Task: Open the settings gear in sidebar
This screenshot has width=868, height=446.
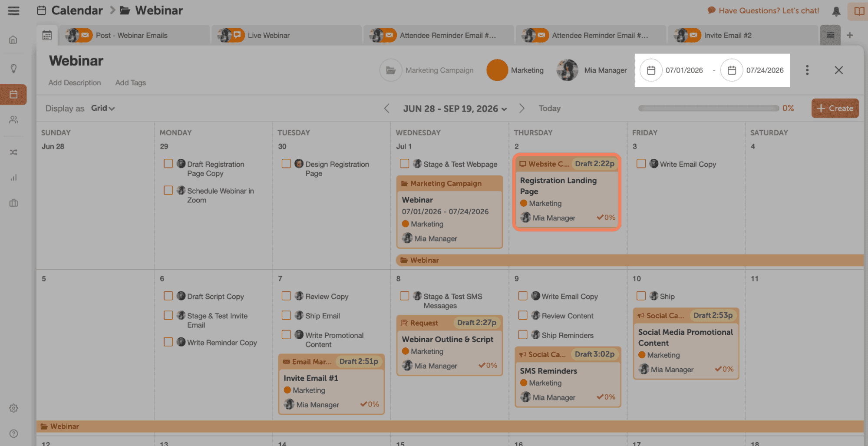Action: [x=13, y=408]
